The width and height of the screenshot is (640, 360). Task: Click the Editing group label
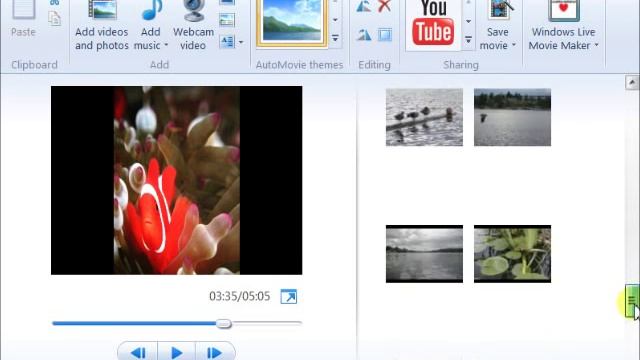pos(374,65)
